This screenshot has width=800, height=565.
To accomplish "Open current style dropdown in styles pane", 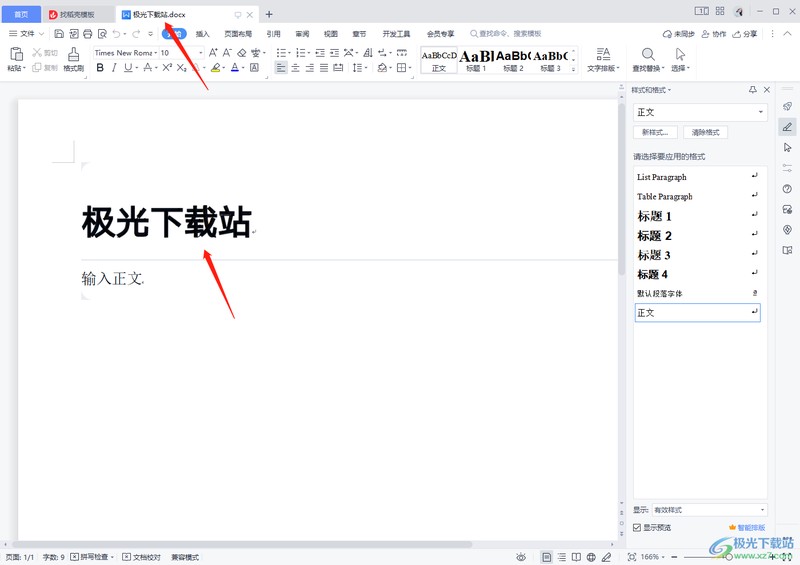I will (761, 112).
